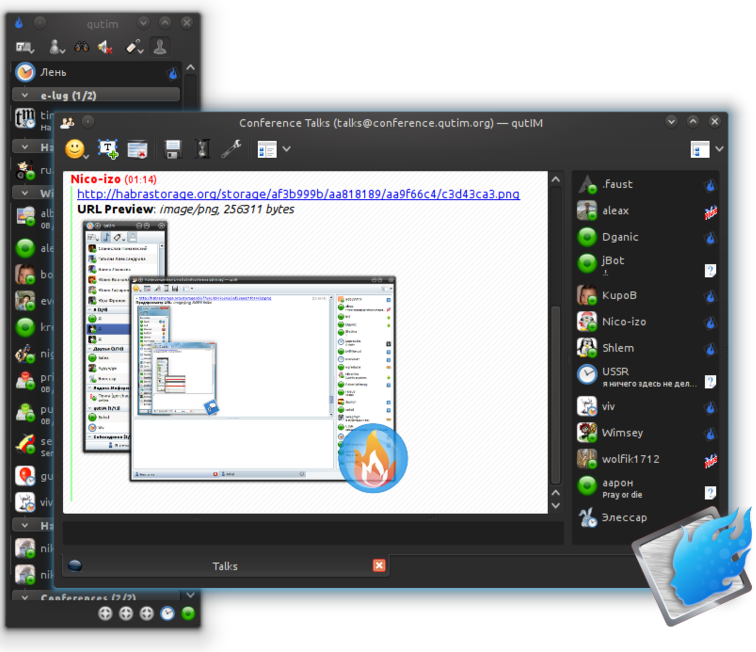Viewport: 756px width, 652px height.
Task: Click up arrow of chat scrollbar
Action: coord(555,180)
